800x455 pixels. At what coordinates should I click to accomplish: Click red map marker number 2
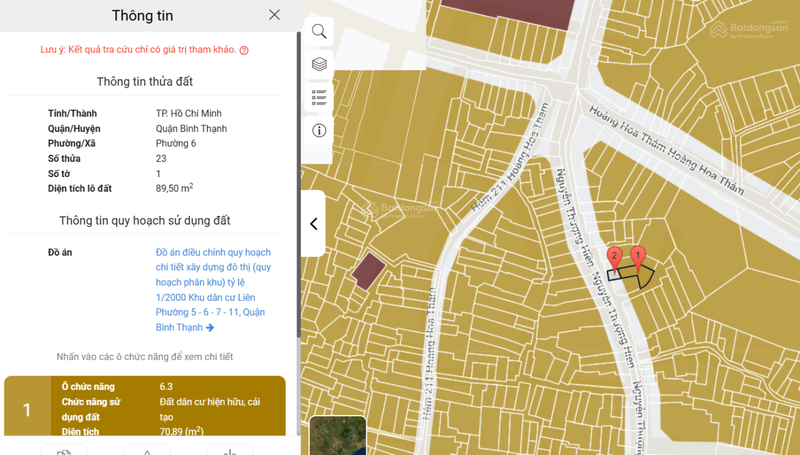614,257
